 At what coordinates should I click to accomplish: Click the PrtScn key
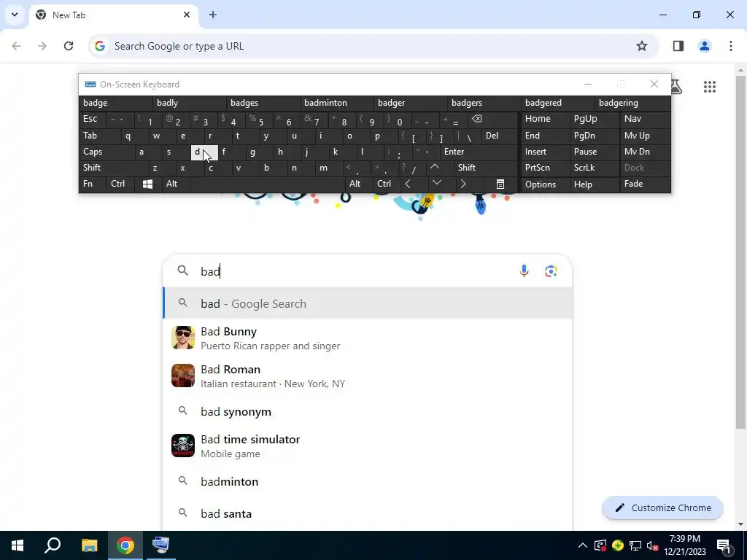pos(546,168)
